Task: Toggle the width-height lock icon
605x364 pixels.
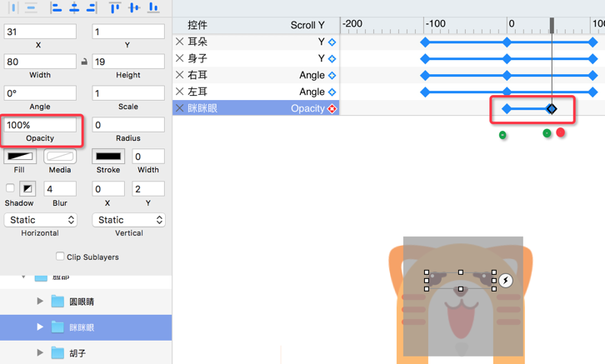Action: tap(84, 62)
